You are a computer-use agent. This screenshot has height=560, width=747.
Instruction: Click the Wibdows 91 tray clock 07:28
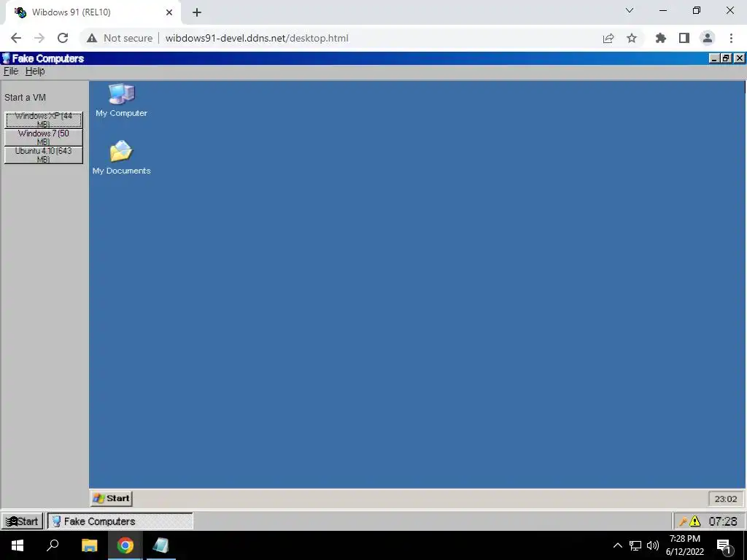(x=723, y=521)
